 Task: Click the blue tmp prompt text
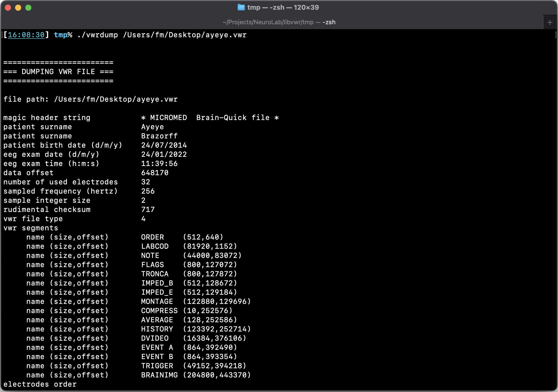pyautogui.click(x=60, y=35)
